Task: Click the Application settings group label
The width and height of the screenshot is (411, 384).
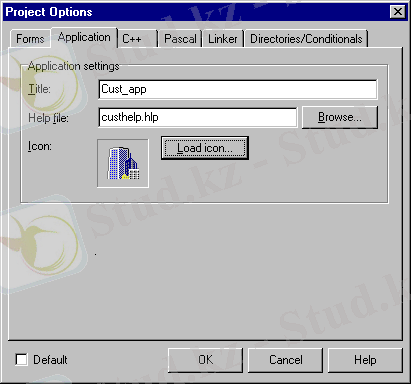Action: [73, 66]
